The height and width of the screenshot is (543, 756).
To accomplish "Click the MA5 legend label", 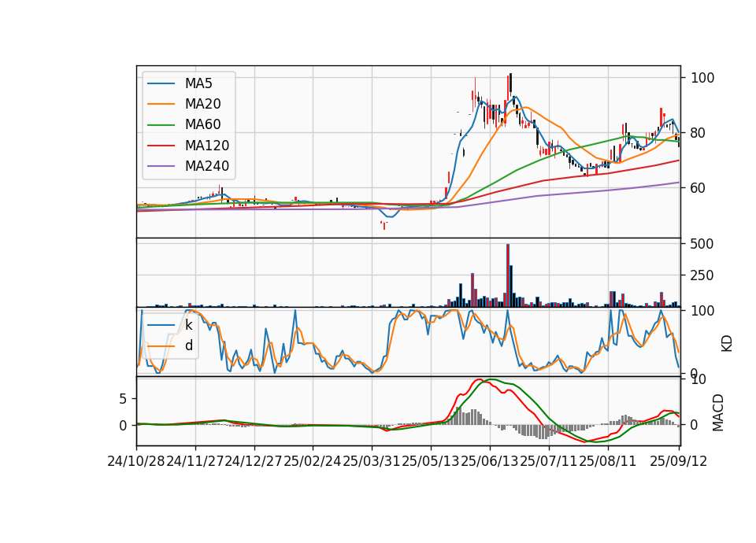I will click(x=198, y=83).
